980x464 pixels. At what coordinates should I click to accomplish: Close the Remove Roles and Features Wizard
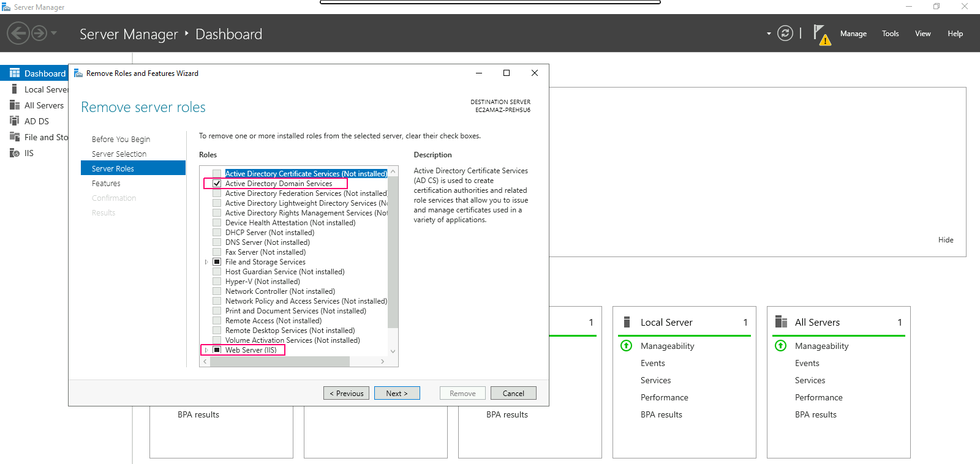pyautogui.click(x=534, y=73)
